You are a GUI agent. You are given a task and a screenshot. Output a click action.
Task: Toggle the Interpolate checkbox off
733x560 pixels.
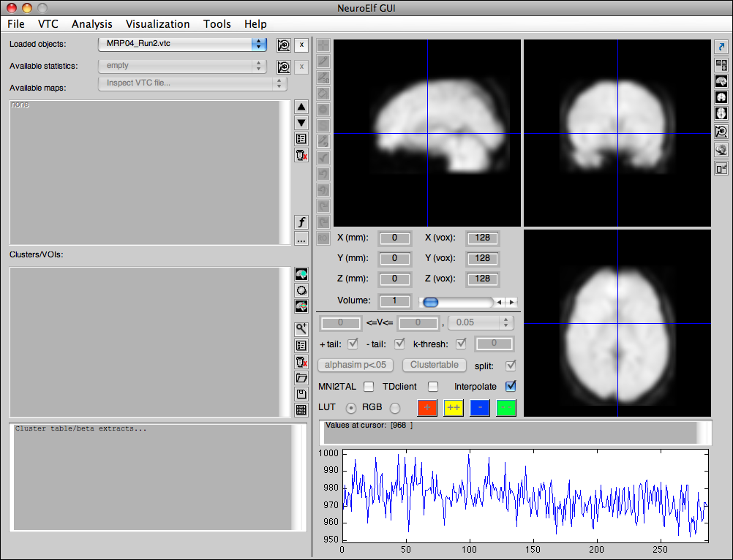tap(511, 387)
